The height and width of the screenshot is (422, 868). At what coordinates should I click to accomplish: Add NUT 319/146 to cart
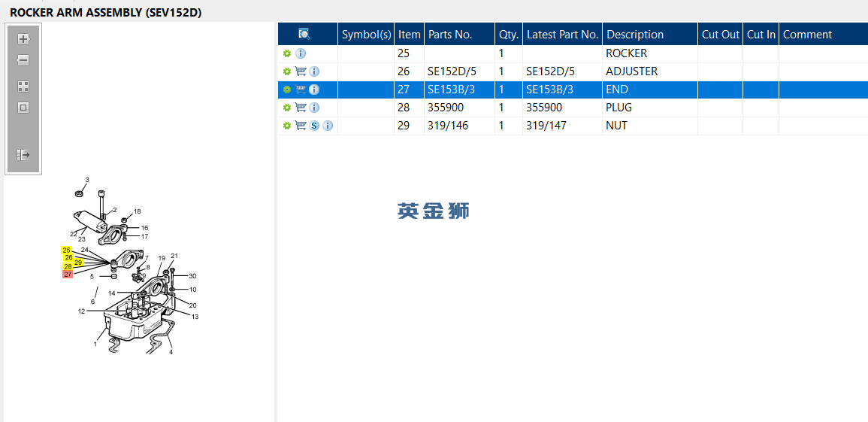click(301, 126)
